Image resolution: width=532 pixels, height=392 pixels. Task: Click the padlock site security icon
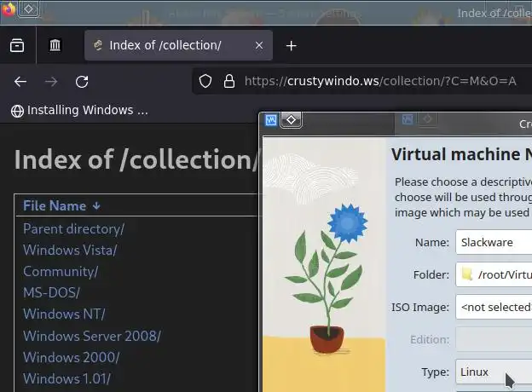[229, 82]
